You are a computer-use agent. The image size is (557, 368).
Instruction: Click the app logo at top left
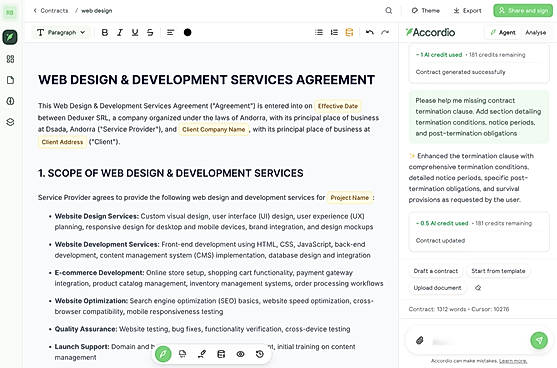pos(10,12)
